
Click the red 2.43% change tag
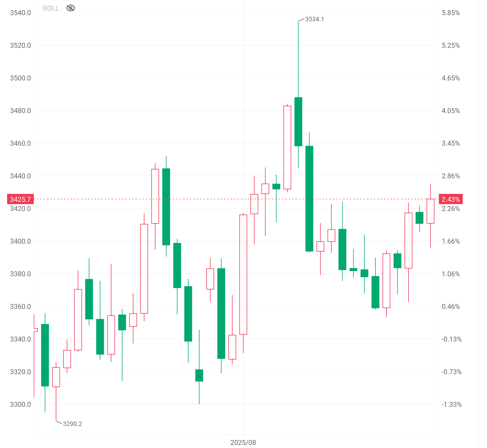[x=450, y=199]
